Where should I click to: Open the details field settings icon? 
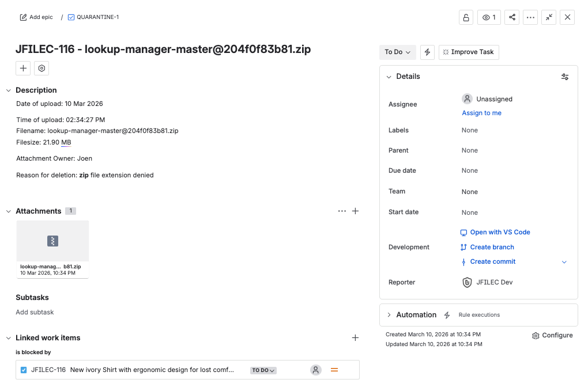pyautogui.click(x=565, y=77)
